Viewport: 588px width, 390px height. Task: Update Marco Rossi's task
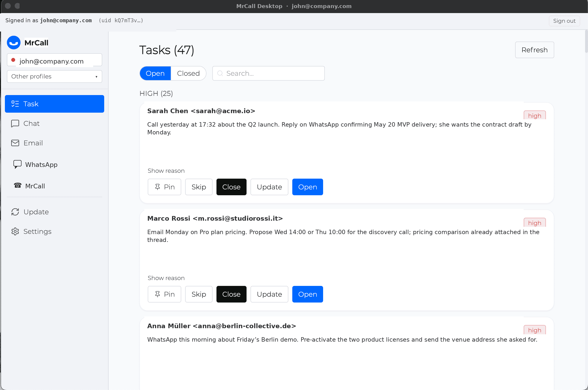click(x=269, y=294)
